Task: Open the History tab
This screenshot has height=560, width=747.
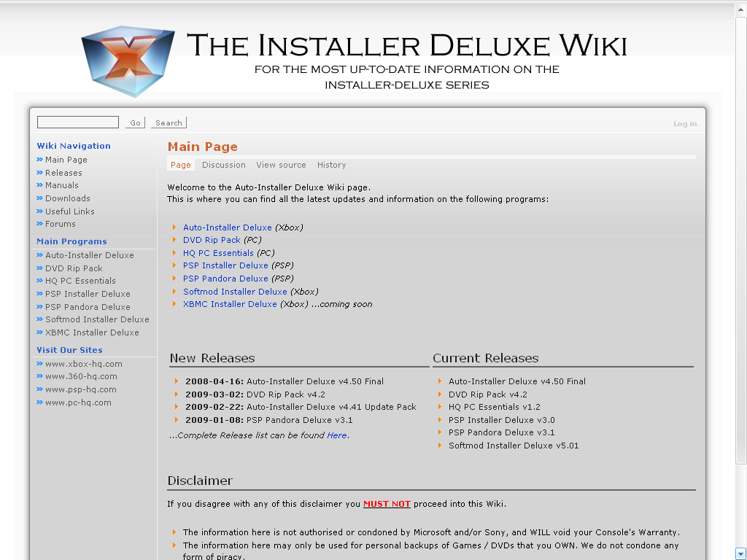Action: point(332,165)
